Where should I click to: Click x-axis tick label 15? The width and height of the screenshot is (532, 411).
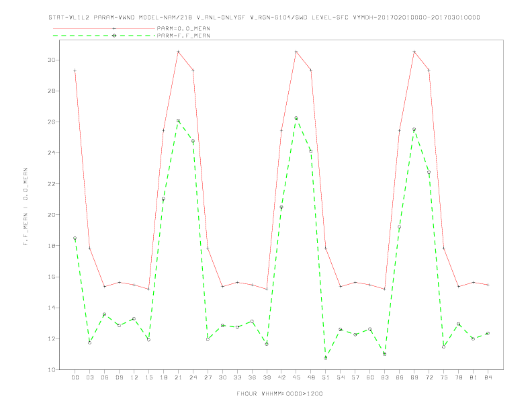(148, 377)
